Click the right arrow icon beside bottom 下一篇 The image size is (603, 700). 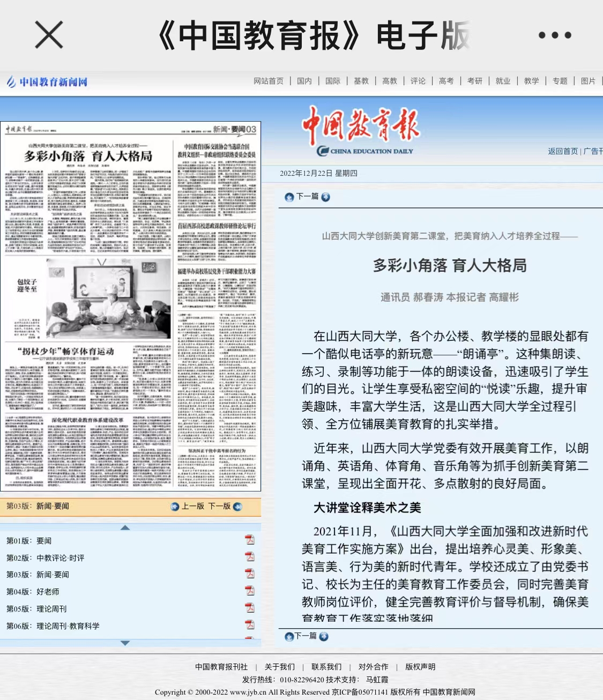click(324, 637)
